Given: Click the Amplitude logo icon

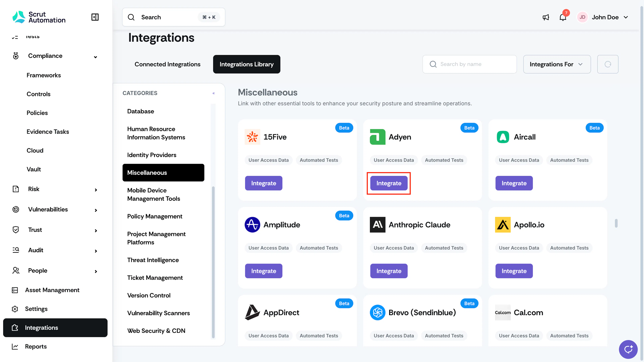Looking at the screenshot, I should (252, 225).
